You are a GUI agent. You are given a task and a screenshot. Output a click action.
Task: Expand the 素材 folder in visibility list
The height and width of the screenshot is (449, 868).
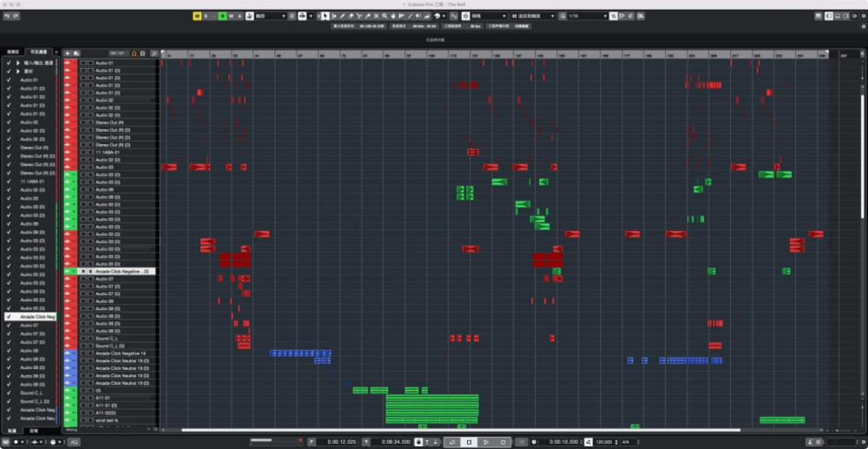coord(17,72)
